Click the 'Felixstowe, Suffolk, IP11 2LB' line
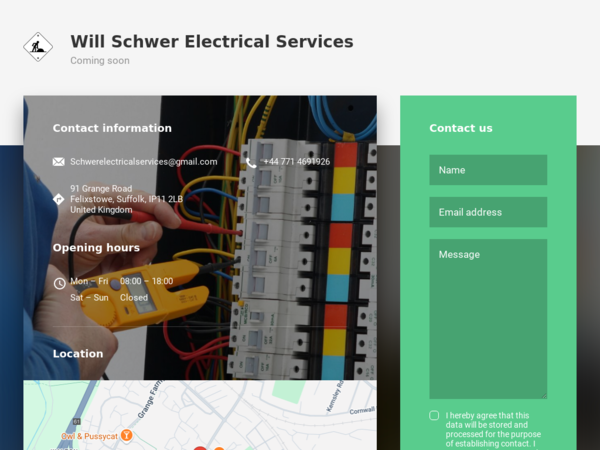This screenshot has height=450, width=600. 126,199
